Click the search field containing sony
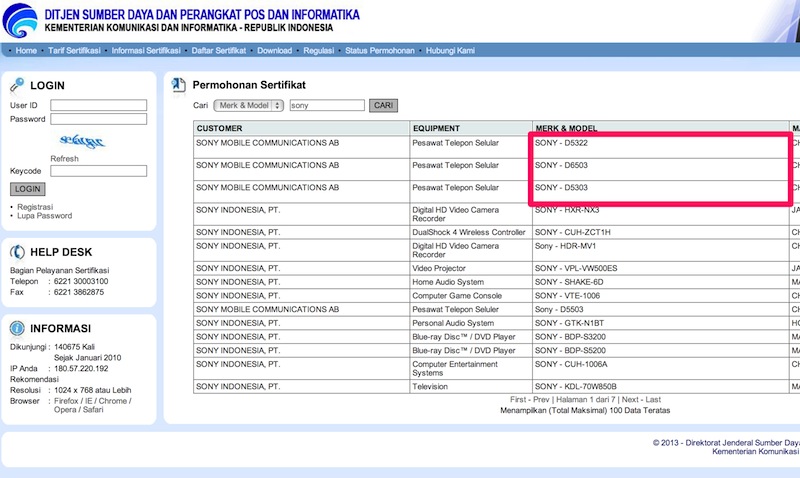 pyautogui.click(x=327, y=106)
